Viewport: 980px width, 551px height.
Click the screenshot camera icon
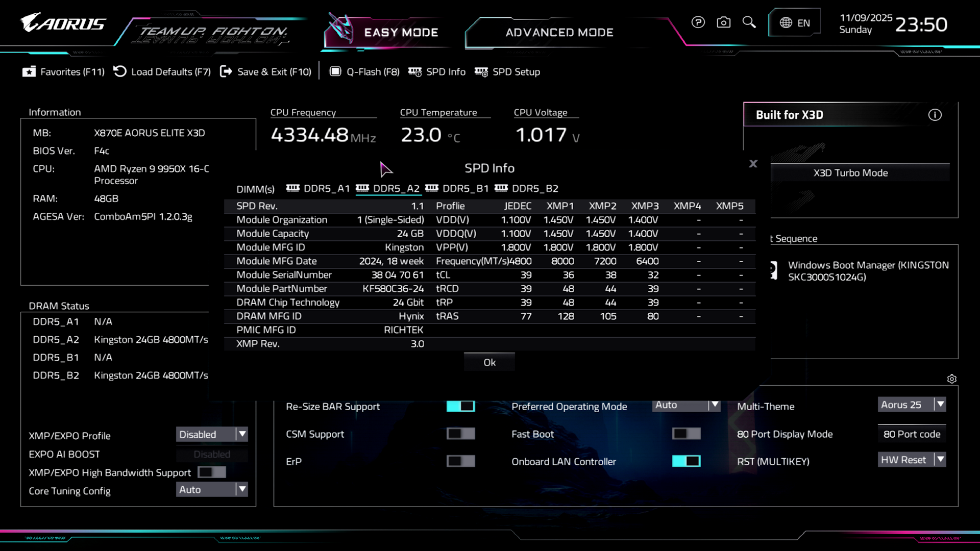point(723,22)
